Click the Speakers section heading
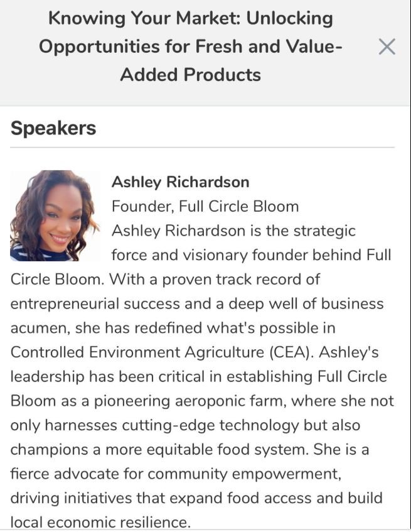 click(x=53, y=128)
